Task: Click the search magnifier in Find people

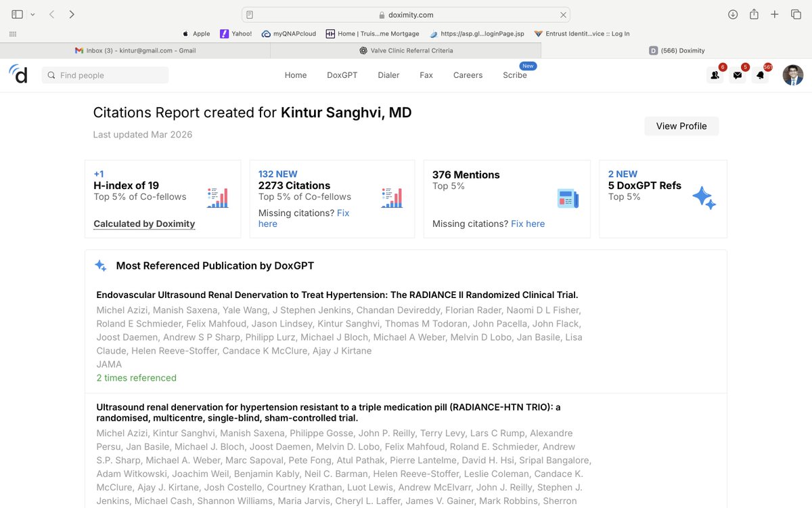Action: click(51, 75)
